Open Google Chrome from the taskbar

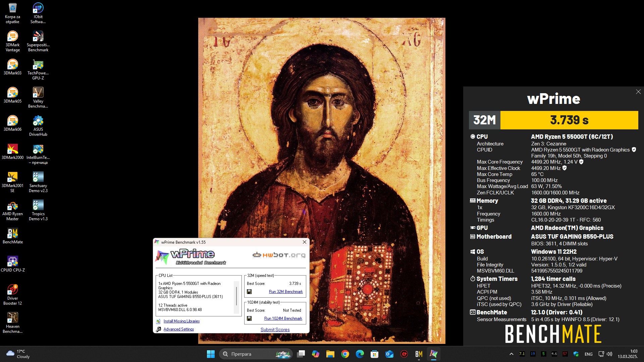[345, 354]
